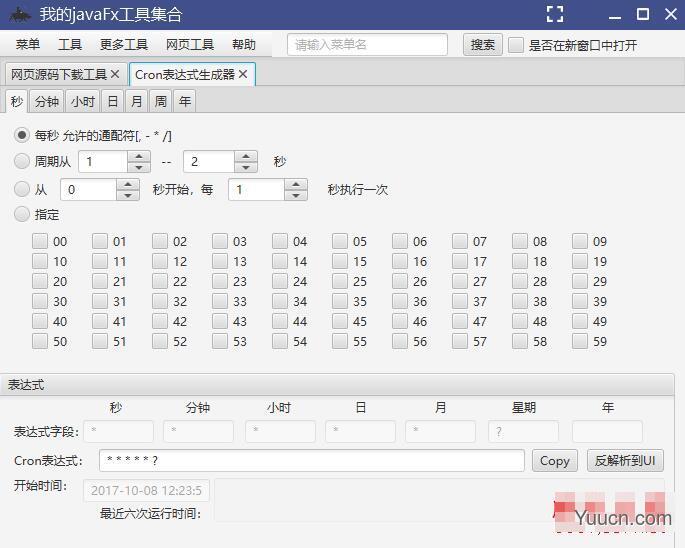Decrease the 每 interval seconds spinner
Screen dimensions: 685x548
[296, 195]
